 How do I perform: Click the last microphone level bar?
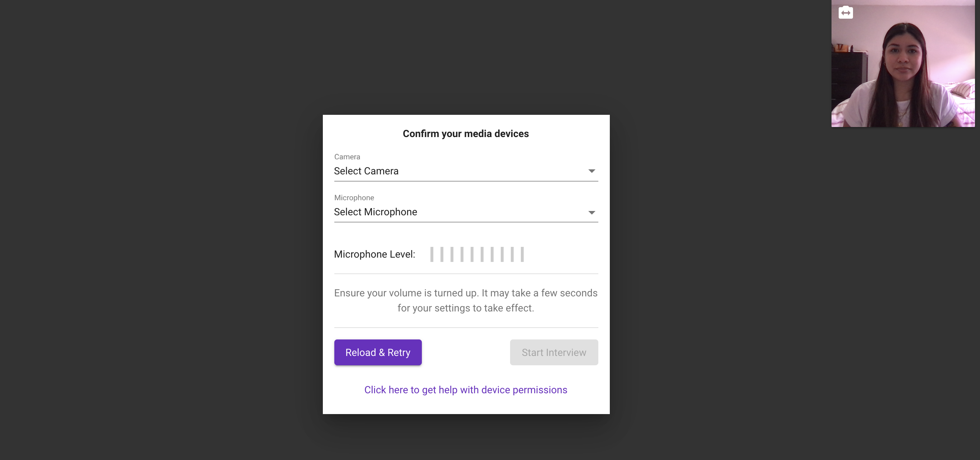point(522,254)
